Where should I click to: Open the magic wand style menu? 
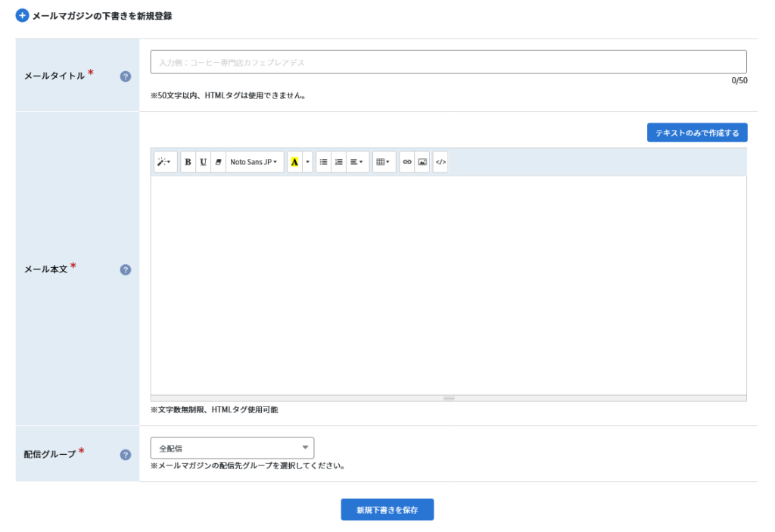(x=165, y=162)
